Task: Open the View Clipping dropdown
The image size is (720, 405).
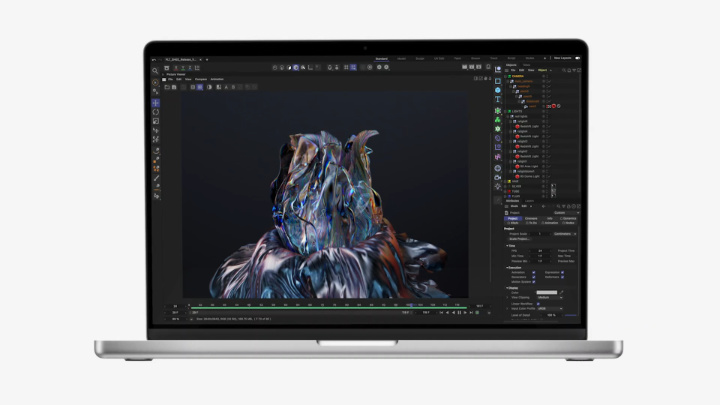Action: (550, 298)
